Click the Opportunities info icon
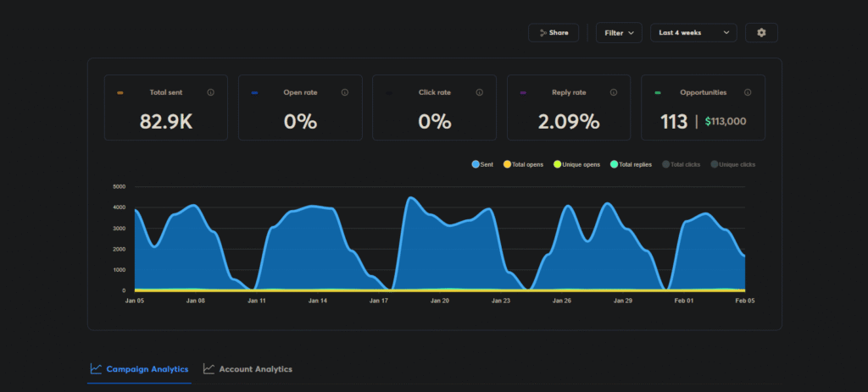 coord(747,92)
